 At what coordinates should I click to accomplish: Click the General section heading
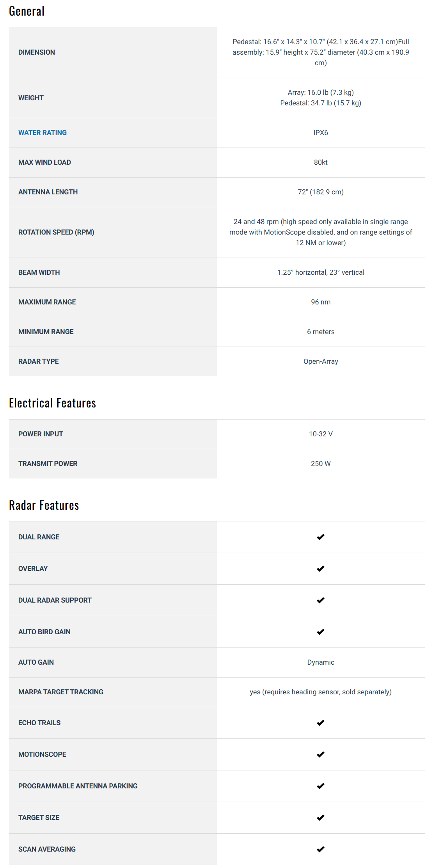point(27,11)
